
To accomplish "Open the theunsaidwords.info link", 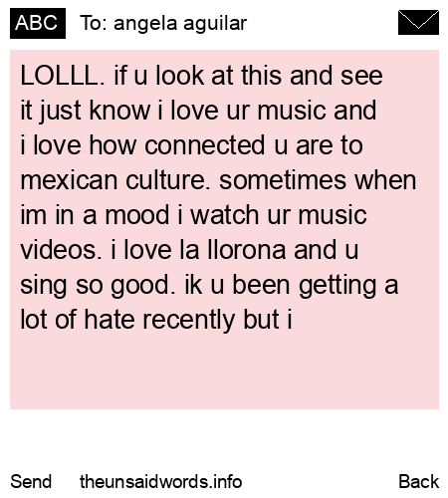I will [161, 481].
